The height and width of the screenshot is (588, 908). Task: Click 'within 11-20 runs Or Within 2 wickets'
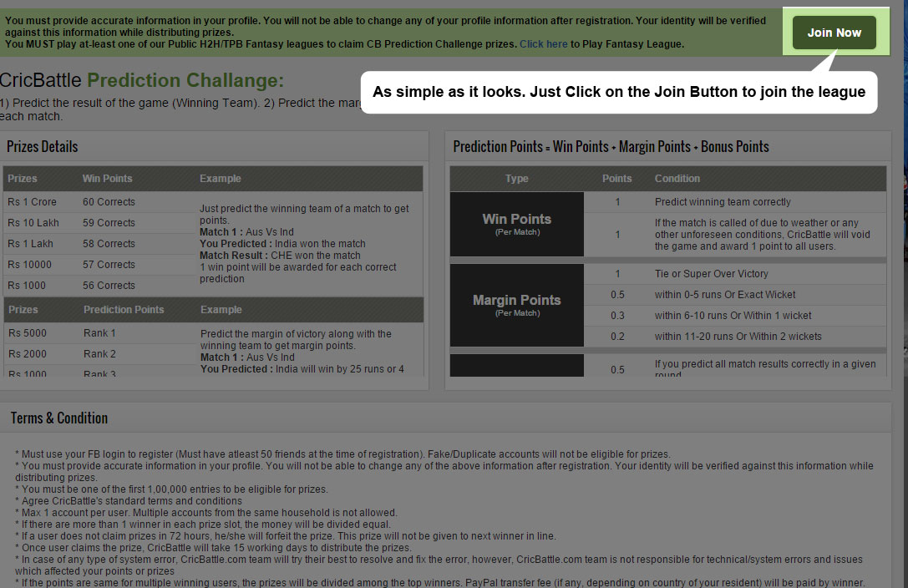click(x=738, y=337)
